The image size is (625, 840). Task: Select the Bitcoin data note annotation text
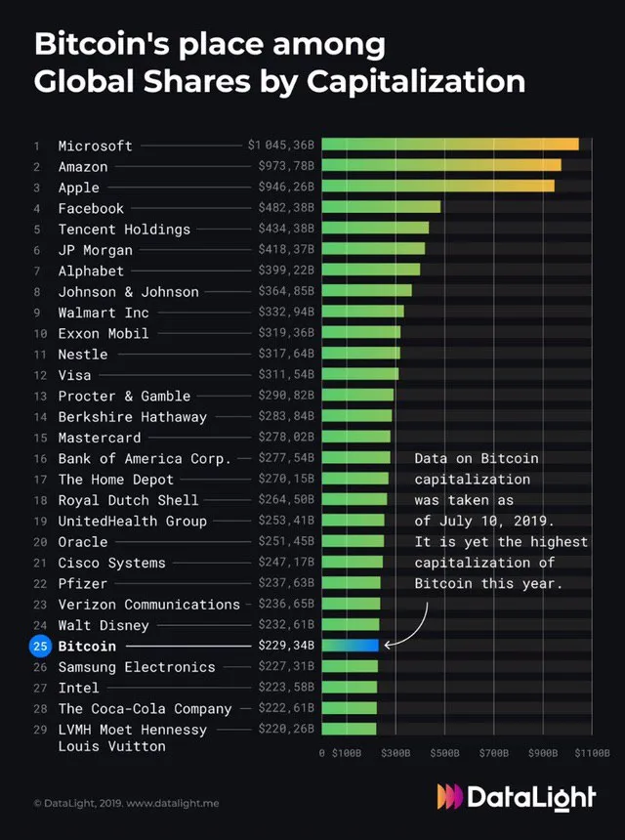click(501, 521)
